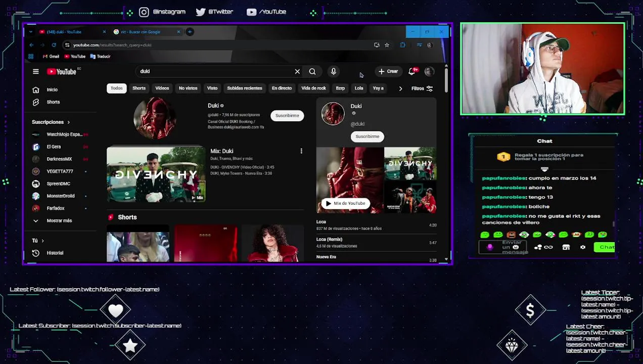Play the song Loca in right panel
This screenshot has height=364, width=643.
(376, 225)
